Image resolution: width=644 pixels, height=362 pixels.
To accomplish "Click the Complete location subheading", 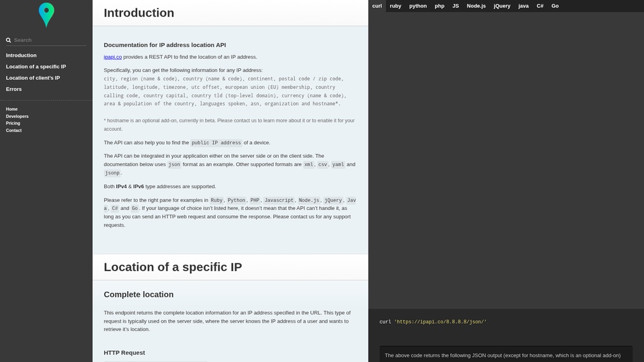I will pyautogui.click(x=138, y=294).
